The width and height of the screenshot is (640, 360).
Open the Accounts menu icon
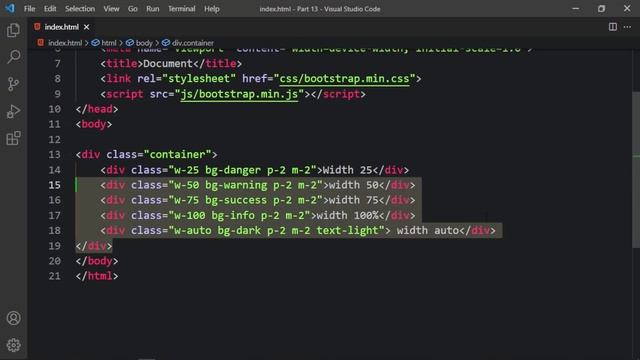pyautogui.click(x=13, y=318)
